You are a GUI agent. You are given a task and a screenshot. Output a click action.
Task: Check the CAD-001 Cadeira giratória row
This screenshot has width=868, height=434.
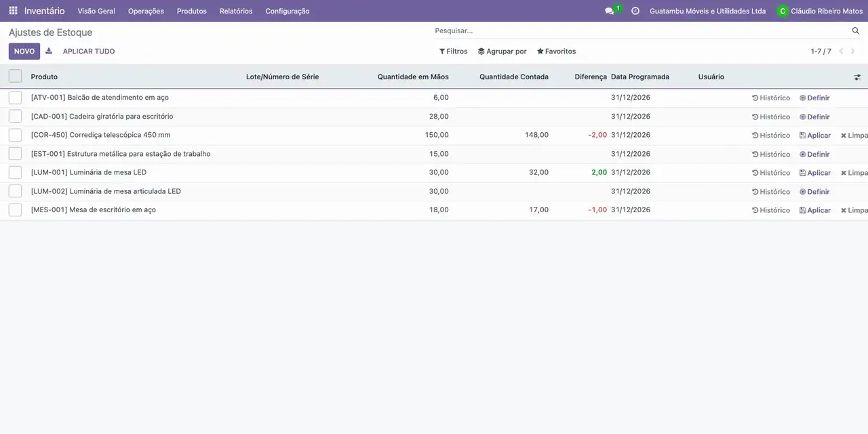point(15,117)
